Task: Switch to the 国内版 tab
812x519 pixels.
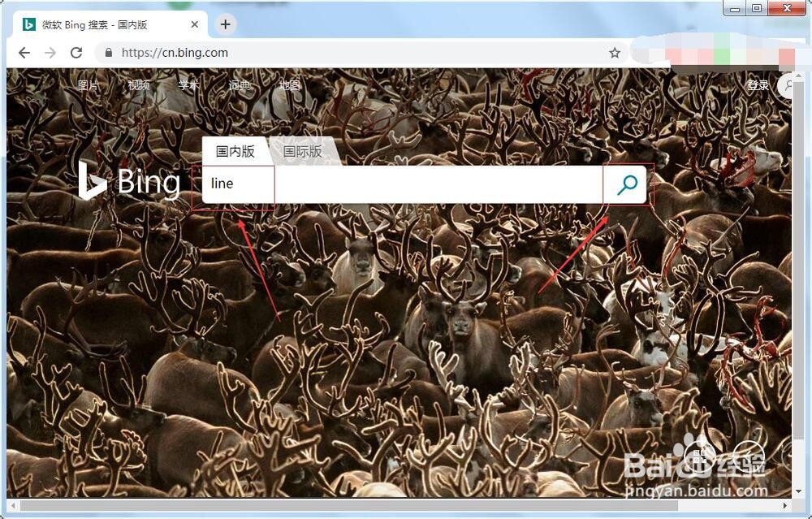Action: point(235,151)
